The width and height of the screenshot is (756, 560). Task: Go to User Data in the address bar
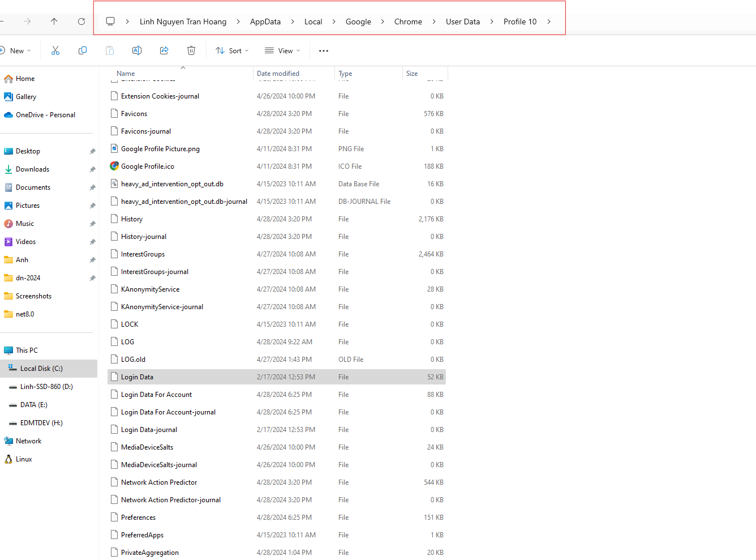coord(463,22)
